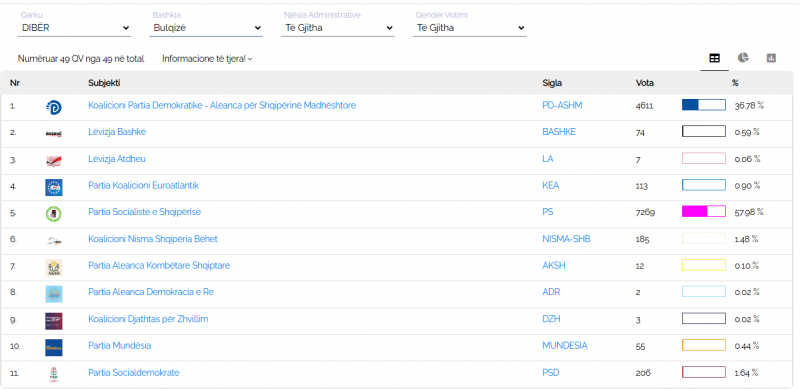Click the Partia Socialiste rose logo
The width and height of the screenshot is (800, 389).
click(x=54, y=213)
